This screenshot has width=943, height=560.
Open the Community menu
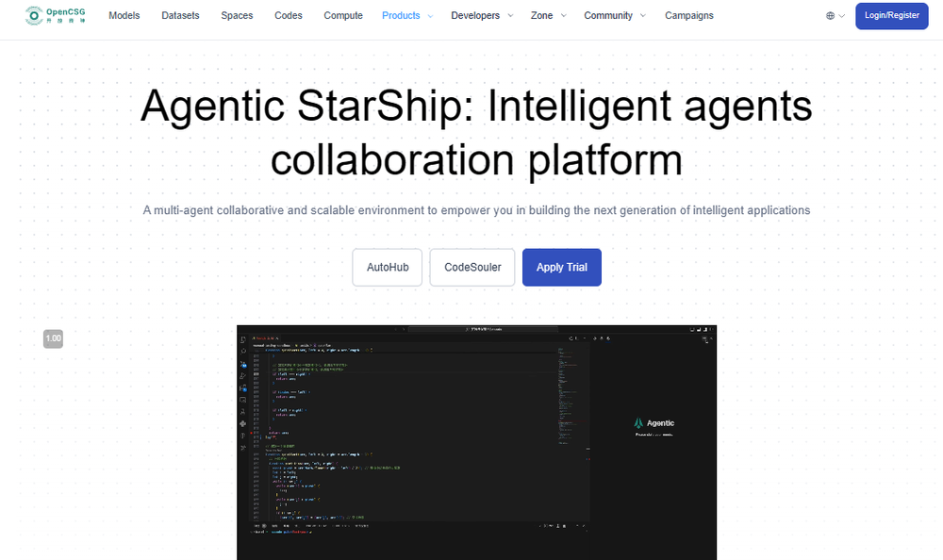coord(608,16)
